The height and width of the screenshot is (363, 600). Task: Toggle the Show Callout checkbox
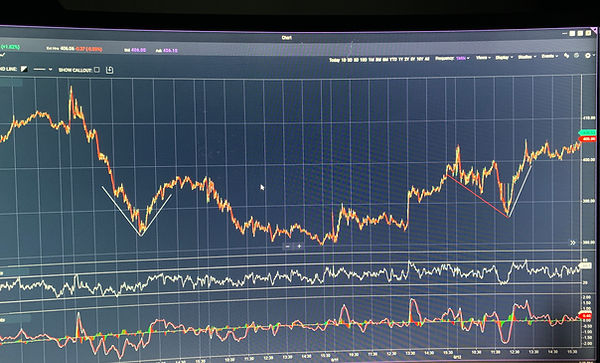pos(96,70)
